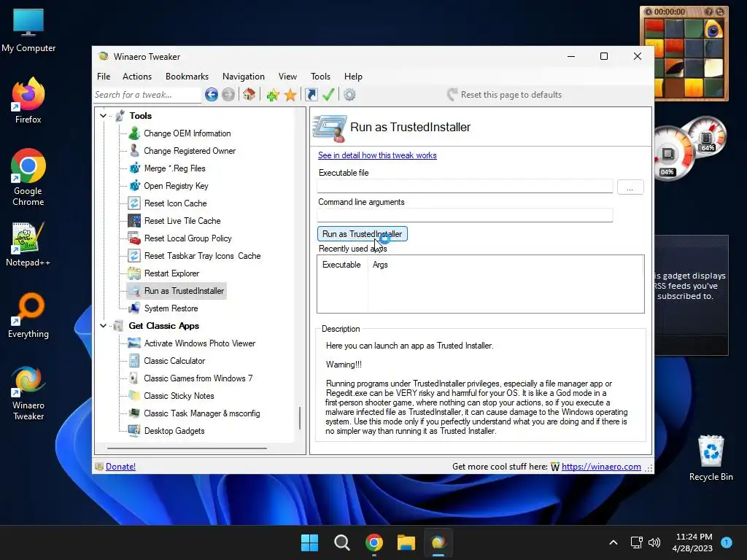This screenshot has width=747, height=560.
Task: Open File Explorer from the taskbar
Action: (x=406, y=542)
